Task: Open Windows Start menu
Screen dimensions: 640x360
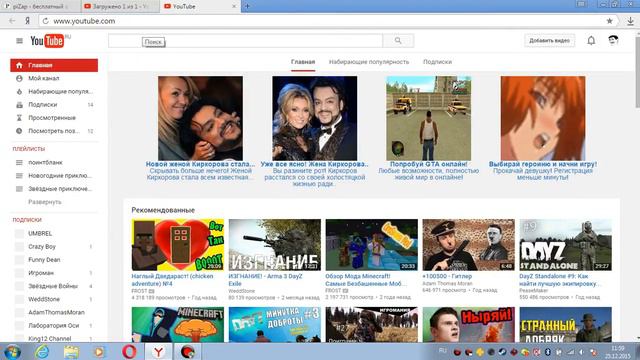Action: pyautogui.click(x=12, y=351)
